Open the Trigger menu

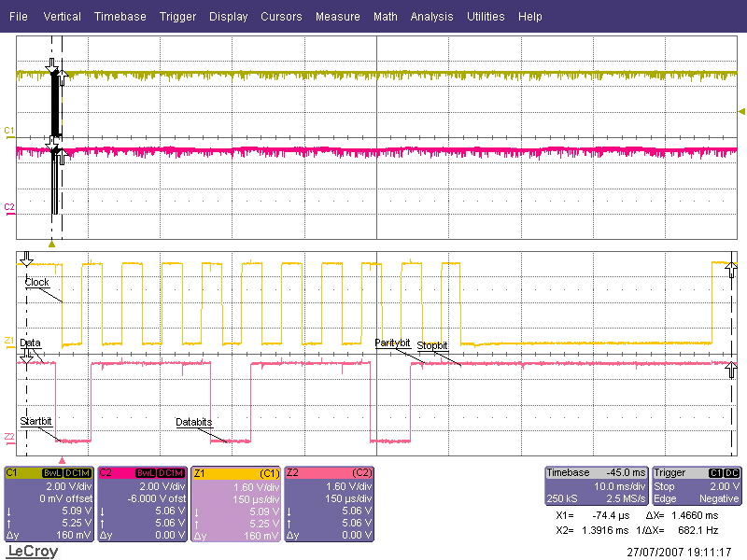point(177,17)
